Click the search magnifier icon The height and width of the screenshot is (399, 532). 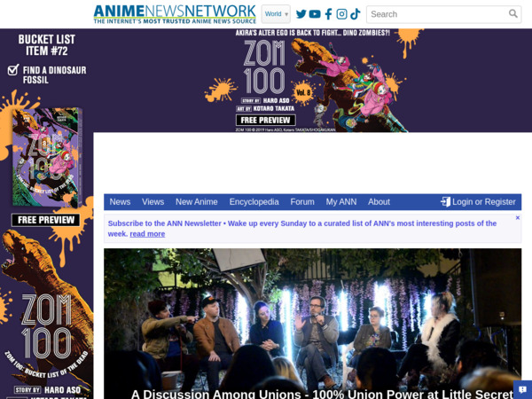tap(513, 13)
